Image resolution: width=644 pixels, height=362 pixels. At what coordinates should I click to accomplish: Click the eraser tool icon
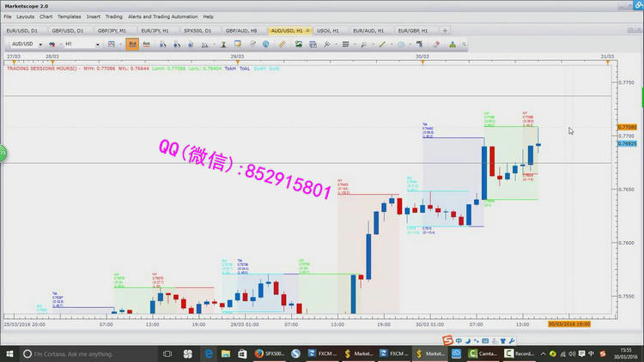point(436,44)
